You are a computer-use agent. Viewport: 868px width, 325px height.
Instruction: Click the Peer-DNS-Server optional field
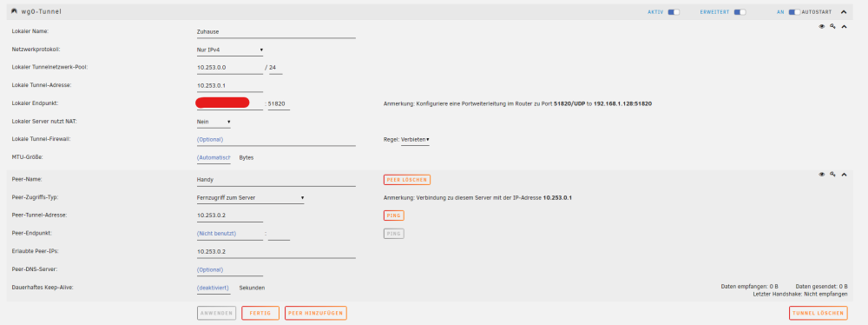pos(230,269)
